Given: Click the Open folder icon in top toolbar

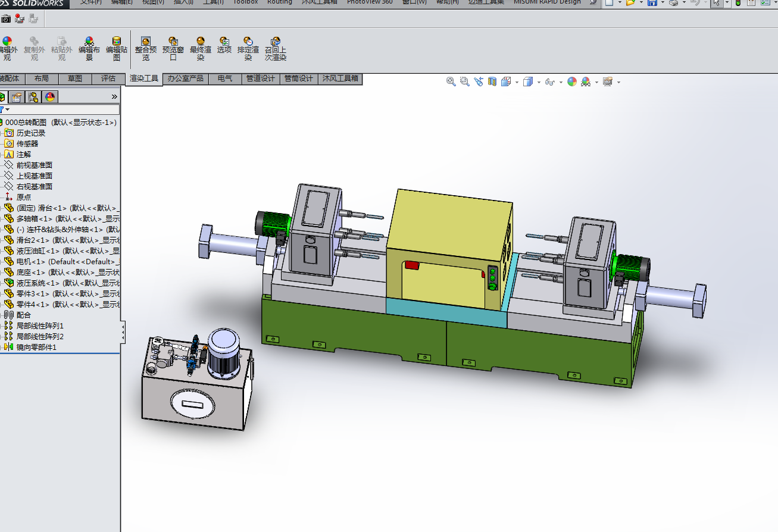Looking at the screenshot, I should [631, 3].
